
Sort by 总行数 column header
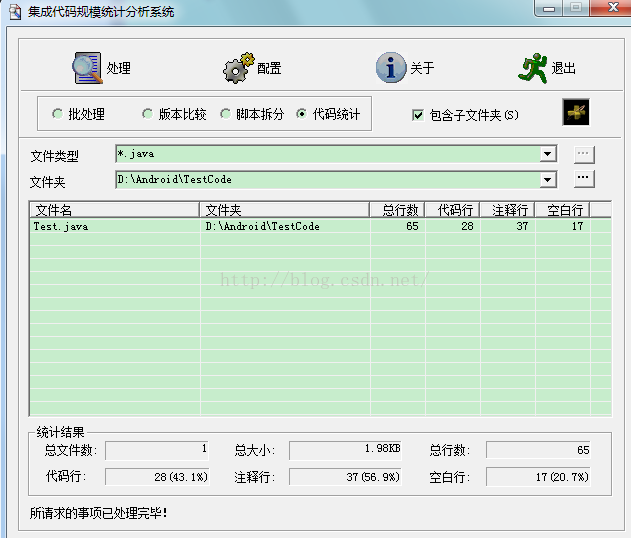point(397,210)
